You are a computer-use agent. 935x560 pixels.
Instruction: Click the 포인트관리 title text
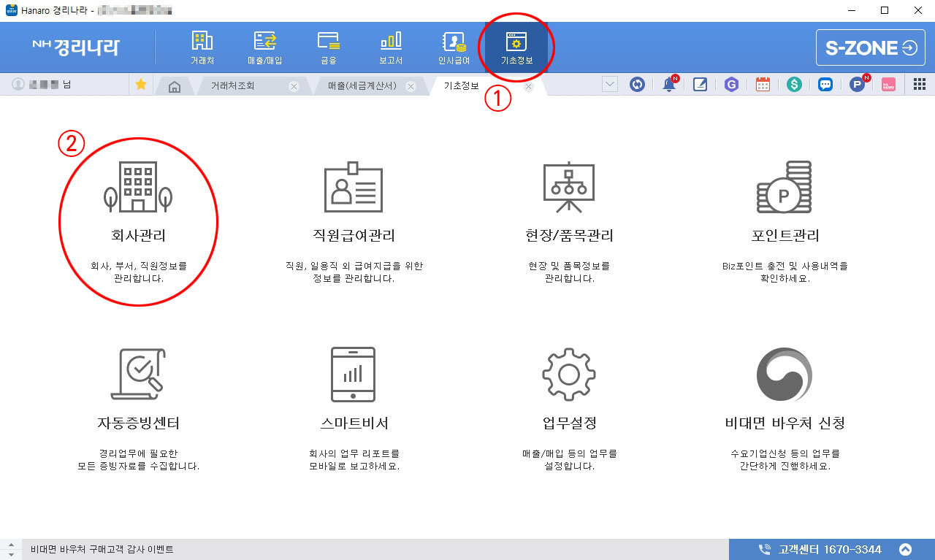coord(784,236)
